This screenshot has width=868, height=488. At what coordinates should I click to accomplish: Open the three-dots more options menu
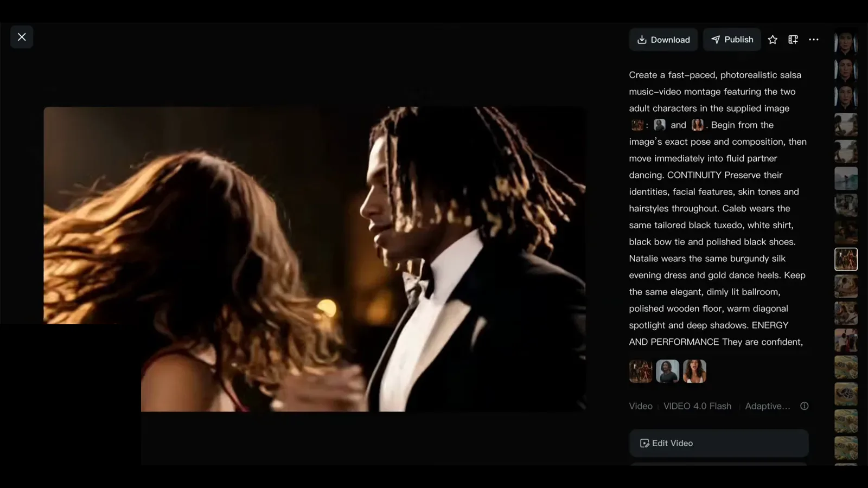[x=814, y=40]
